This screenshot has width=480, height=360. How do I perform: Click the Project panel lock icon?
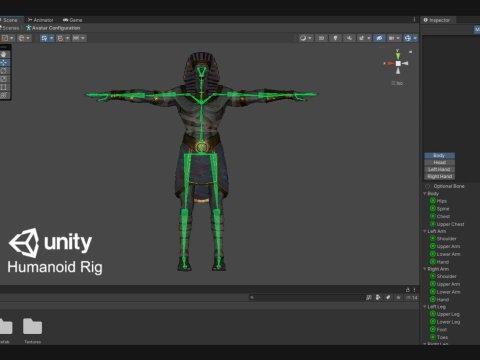pos(407,290)
